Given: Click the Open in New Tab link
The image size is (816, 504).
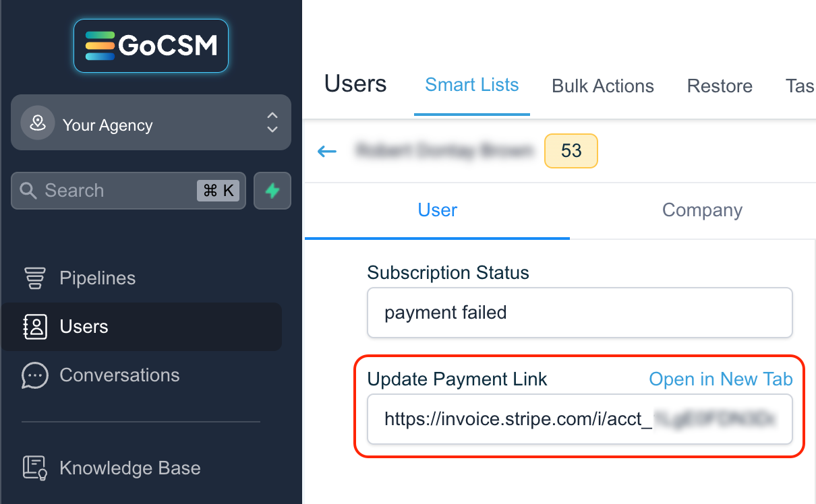Looking at the screenshot, I should pos(721,379).
